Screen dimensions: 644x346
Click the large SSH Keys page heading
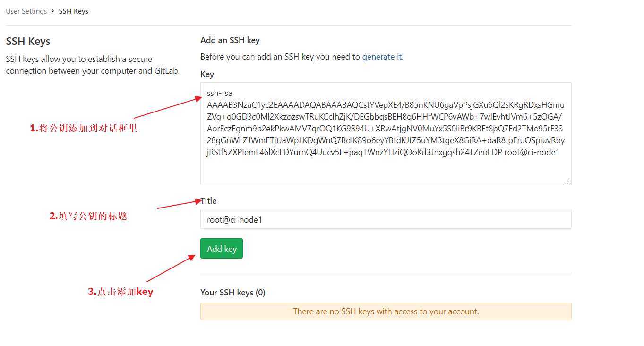pyautogui.click(x=28, y=41)
